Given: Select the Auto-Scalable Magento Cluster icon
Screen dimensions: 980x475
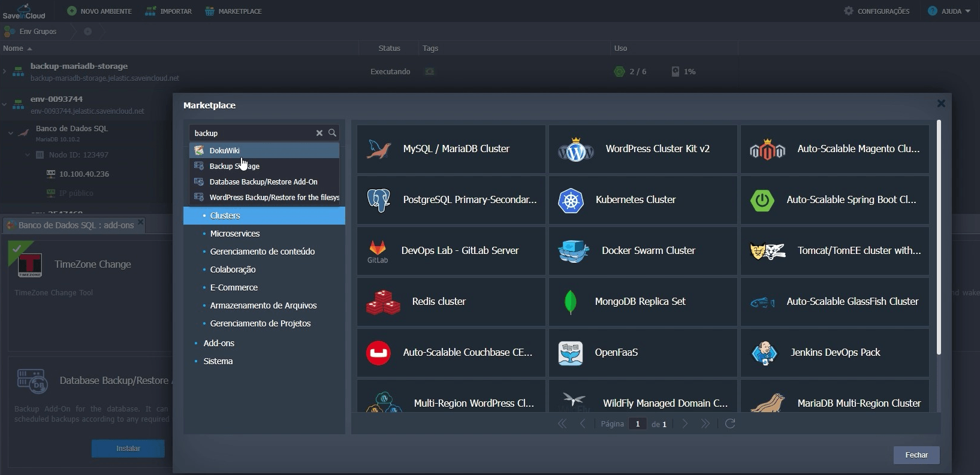Looking at the screenshot, I should pyautogui.click(x=767, y=149).
